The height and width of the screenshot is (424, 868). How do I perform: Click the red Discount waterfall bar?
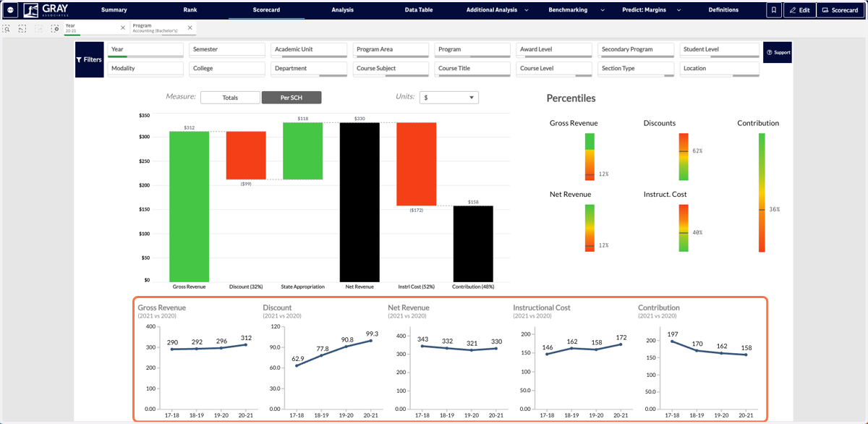click(x=246, y=156)
